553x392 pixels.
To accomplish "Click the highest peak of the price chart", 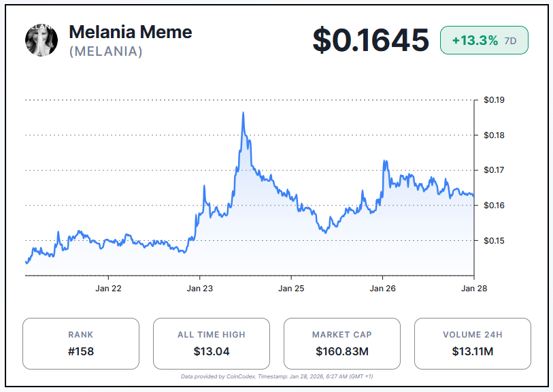I will coord(243,113).
